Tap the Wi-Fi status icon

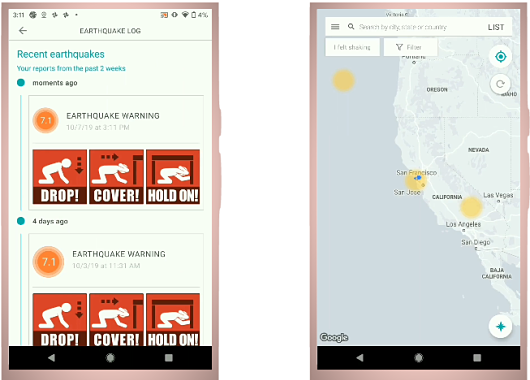[x=185, y=15]
